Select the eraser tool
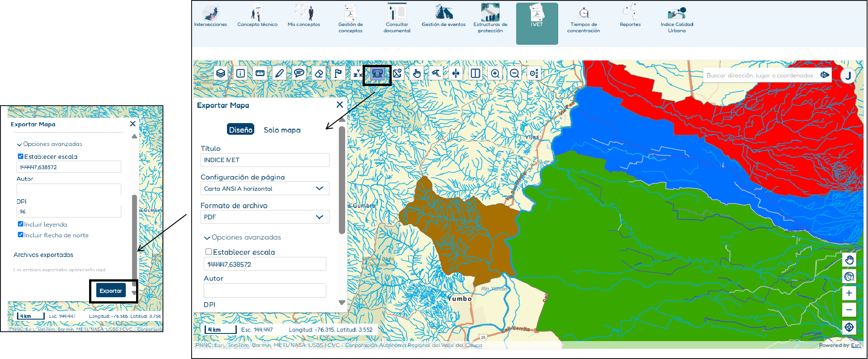 coord(319,73)
